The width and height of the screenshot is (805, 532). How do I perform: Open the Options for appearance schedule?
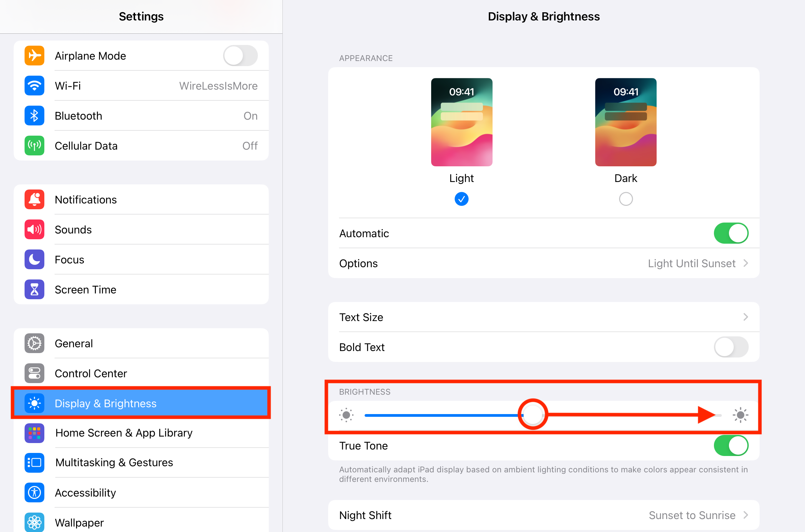coord(544,263)
